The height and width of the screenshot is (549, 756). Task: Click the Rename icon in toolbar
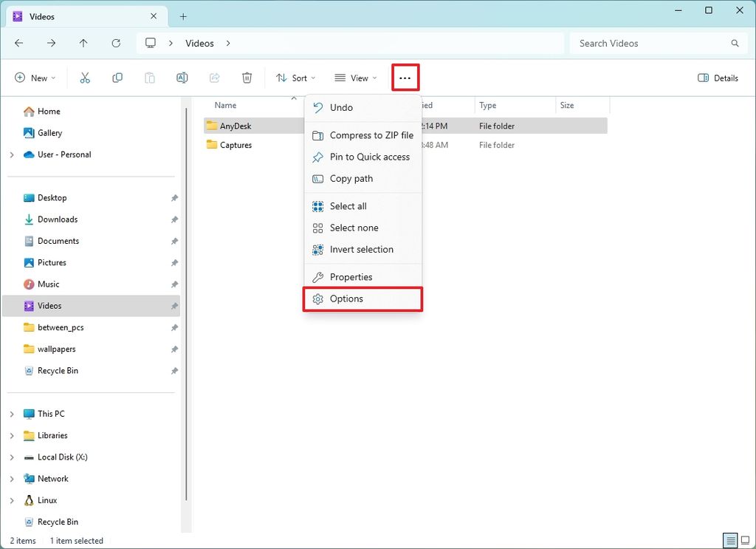coord(182,78)
